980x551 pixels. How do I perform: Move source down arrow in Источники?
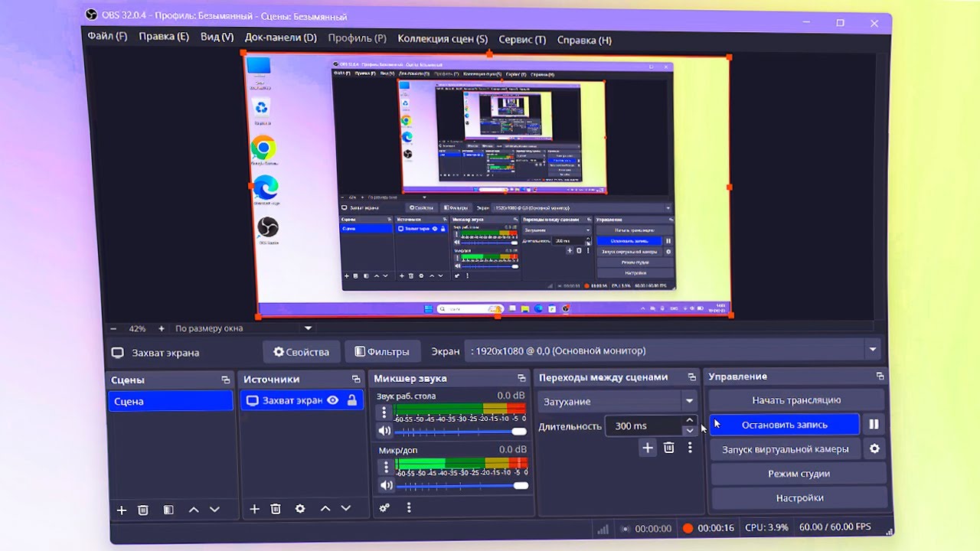click(x=346, y=508)
